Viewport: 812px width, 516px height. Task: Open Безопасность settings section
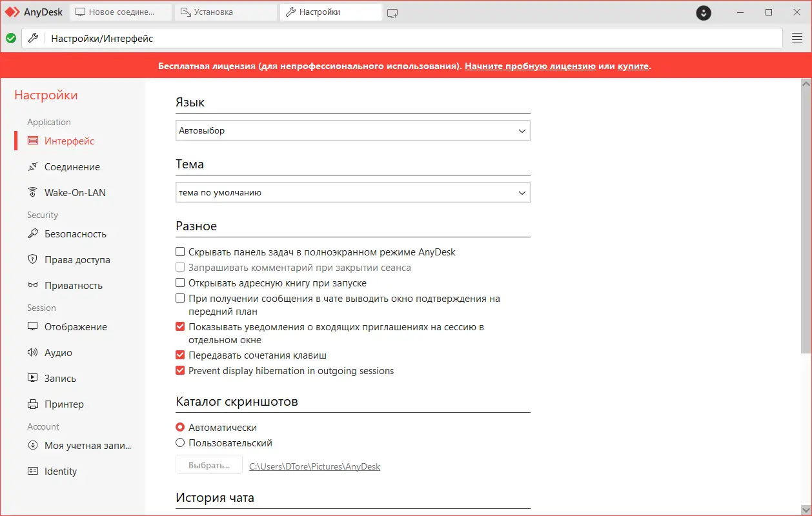coord(75,233)
